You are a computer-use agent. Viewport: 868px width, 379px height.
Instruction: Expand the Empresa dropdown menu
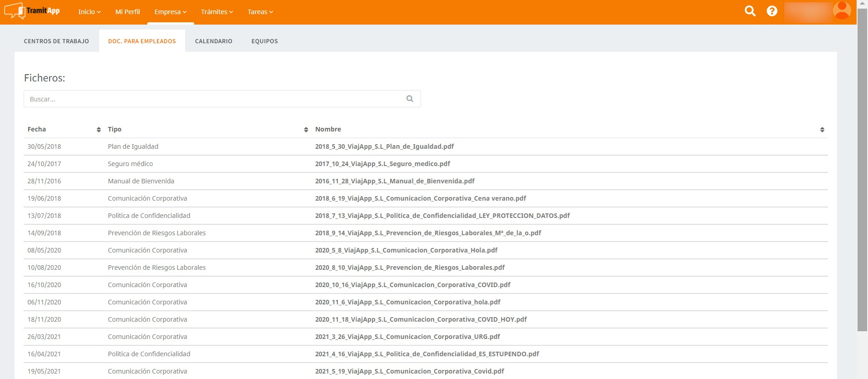pyautogui.click(x=171, y=12)
